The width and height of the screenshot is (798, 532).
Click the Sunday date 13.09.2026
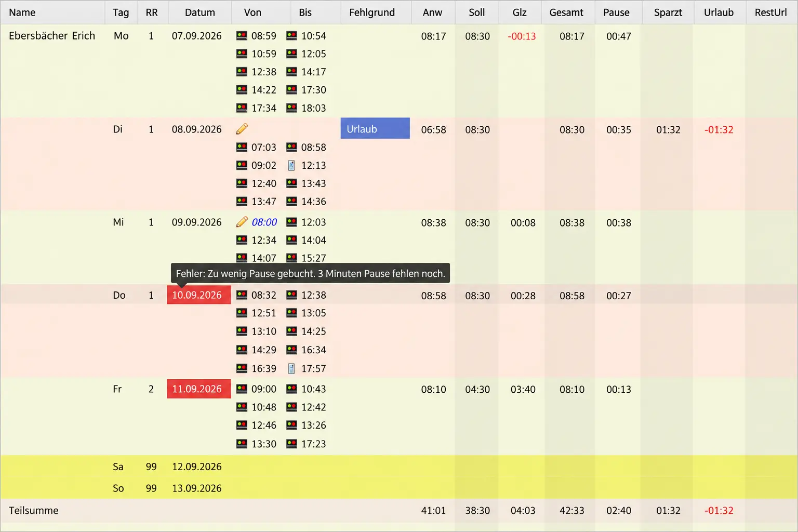197,488
